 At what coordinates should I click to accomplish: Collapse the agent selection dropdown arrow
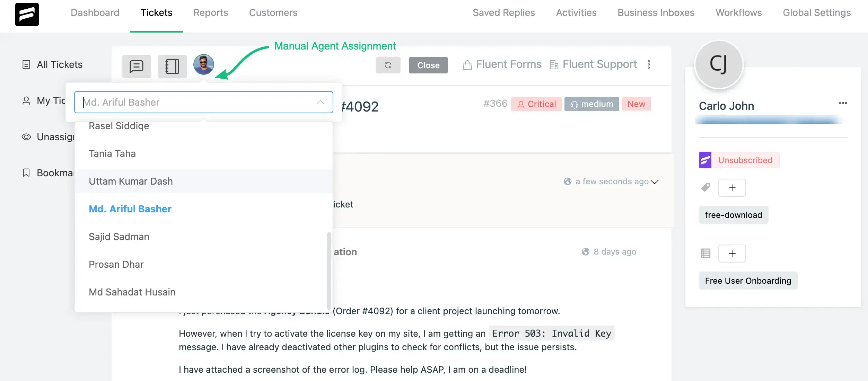(x=319, y=102)
